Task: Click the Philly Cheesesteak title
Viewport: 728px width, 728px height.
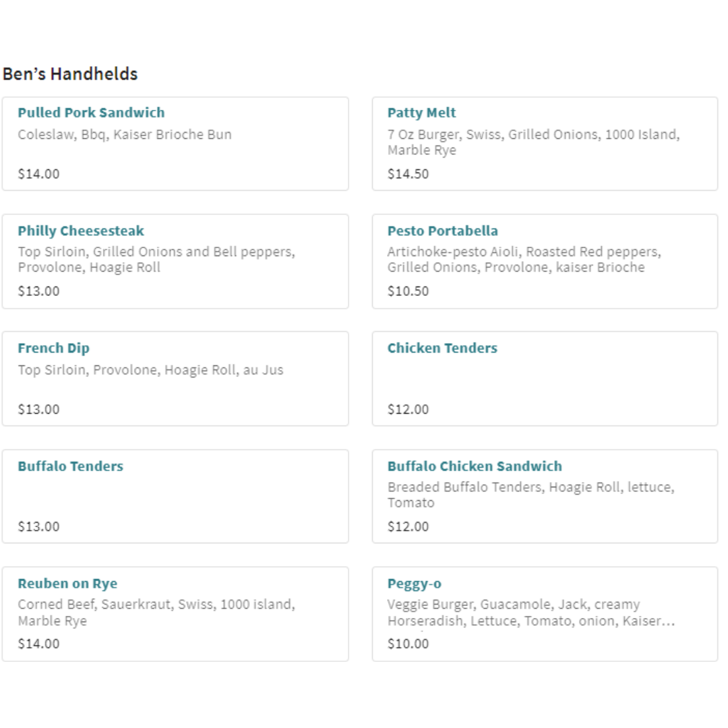Action: click(81, 231)
